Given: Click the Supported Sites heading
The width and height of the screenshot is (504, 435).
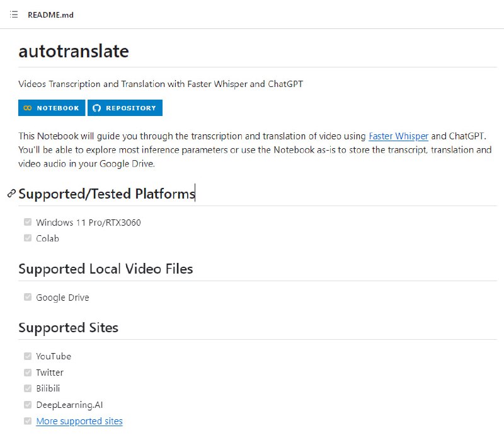Looking at the screenshot, I should tap(69, 328).
